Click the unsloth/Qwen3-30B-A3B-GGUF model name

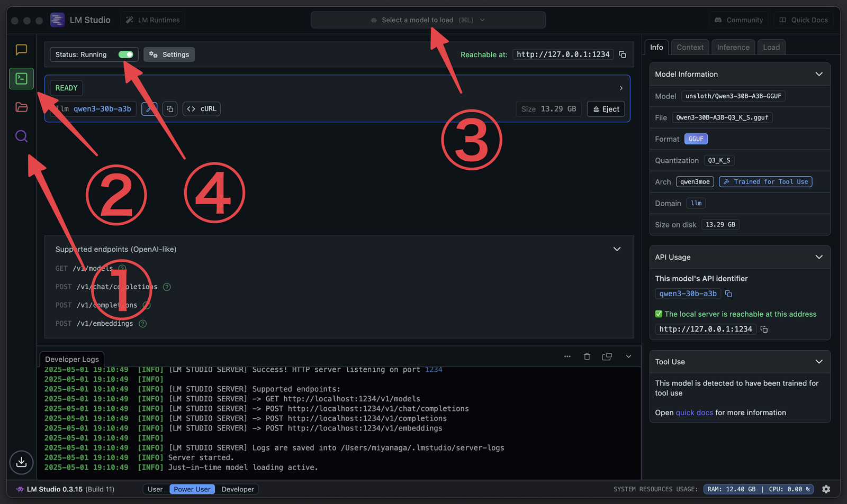click(733, 96)
